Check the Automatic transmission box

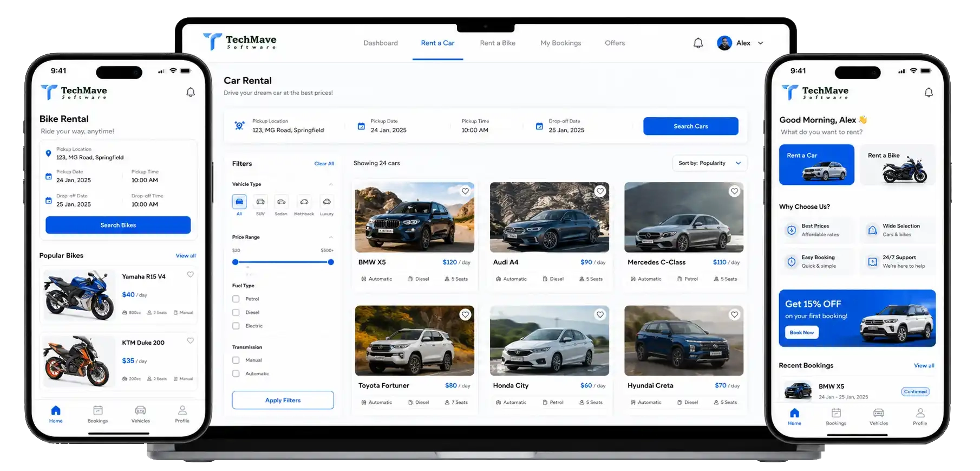tap(236, 373)
